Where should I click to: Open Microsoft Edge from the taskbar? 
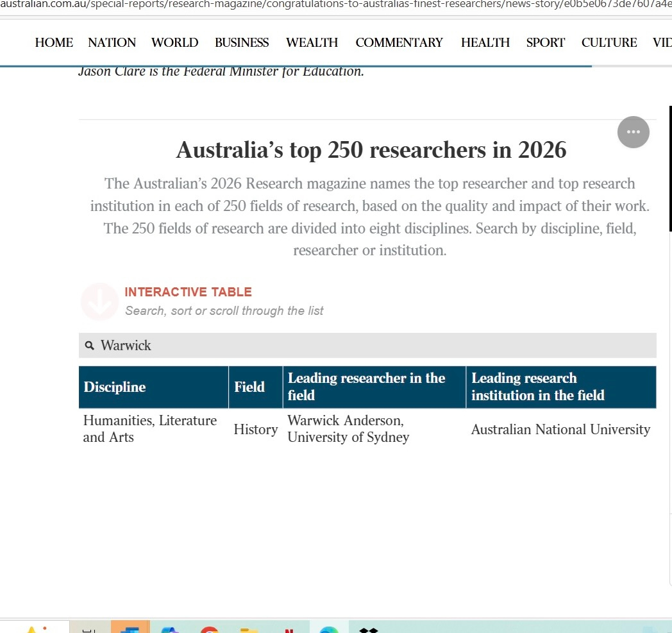tap(328, 629)
